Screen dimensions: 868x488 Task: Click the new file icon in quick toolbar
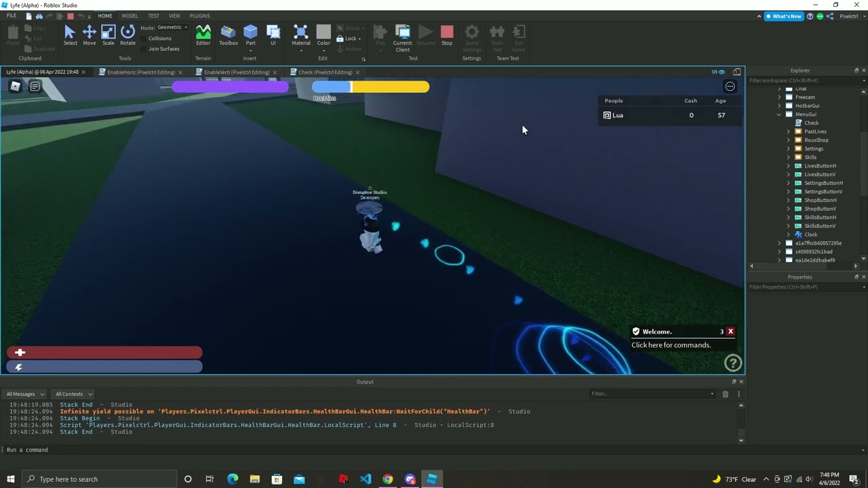(x=28, y=16)
